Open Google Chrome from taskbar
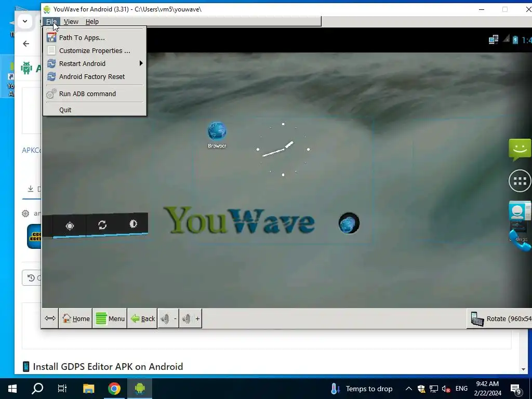Viewport: 532px width, 399px height. point(114,389)
